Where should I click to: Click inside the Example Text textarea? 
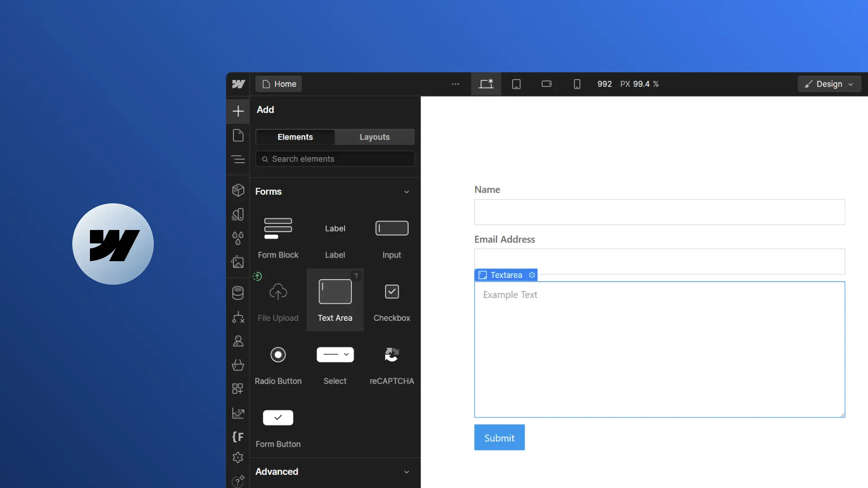pyautogui.click(x=660, y=350)
